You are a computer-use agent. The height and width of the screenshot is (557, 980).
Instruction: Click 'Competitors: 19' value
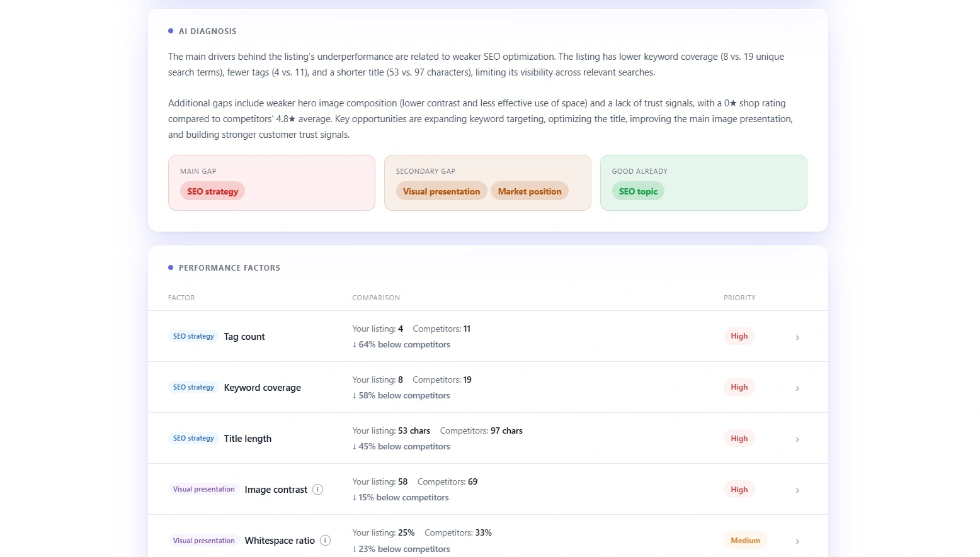click(442, 380)
